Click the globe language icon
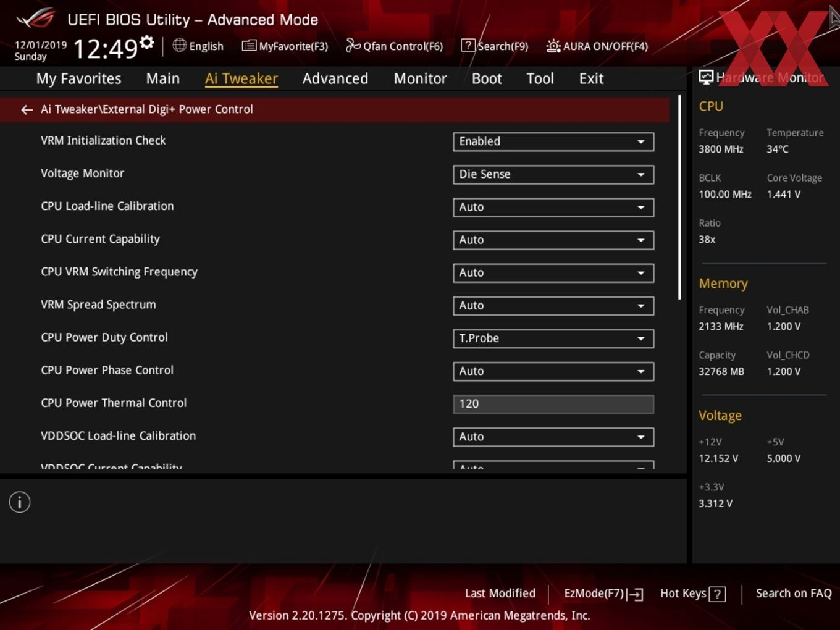Screen dimensions: 840x630 179,45
